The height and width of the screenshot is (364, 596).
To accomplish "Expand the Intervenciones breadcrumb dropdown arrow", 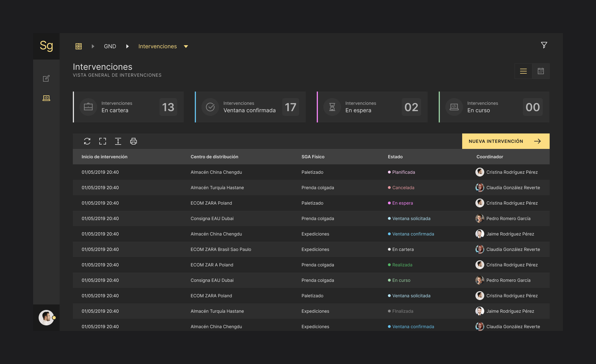I will [186, 47].
